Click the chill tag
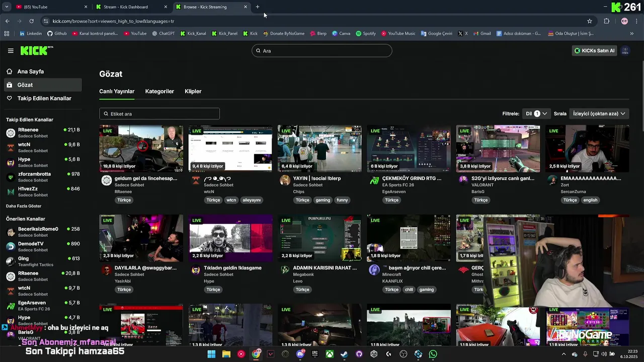644x362 pixels. (409, 290)
